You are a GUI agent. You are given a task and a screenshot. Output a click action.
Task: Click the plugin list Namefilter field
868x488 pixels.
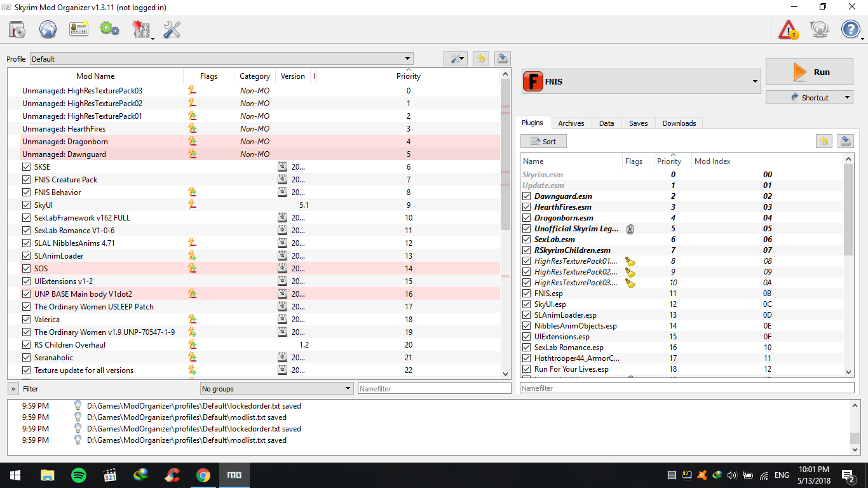pyautogui.click(x=687, y=388)
